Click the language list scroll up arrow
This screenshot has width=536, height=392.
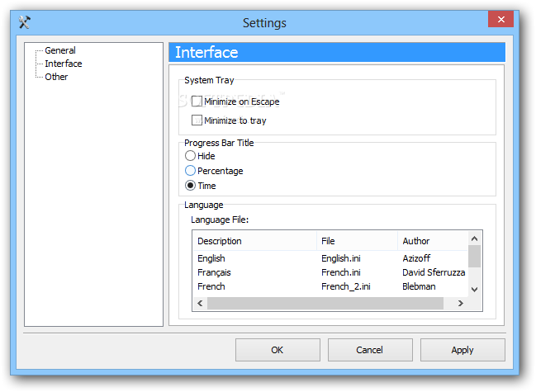click(474, 239)
